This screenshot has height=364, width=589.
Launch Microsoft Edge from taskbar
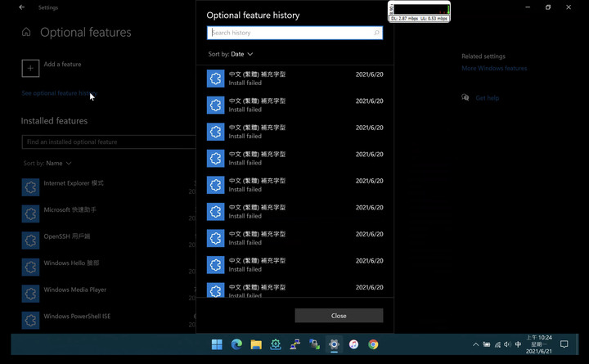point(236,344)
